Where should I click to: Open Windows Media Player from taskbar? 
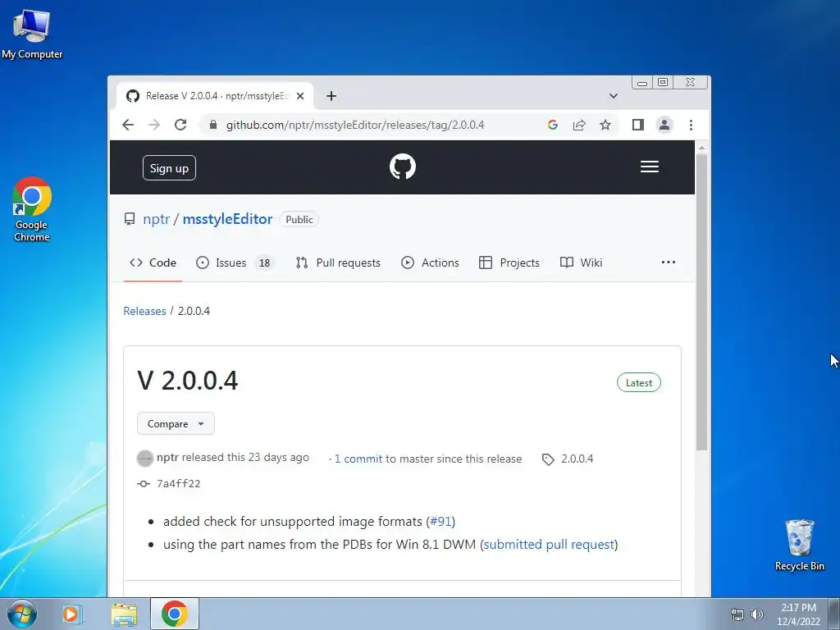[x=72, y=614]
